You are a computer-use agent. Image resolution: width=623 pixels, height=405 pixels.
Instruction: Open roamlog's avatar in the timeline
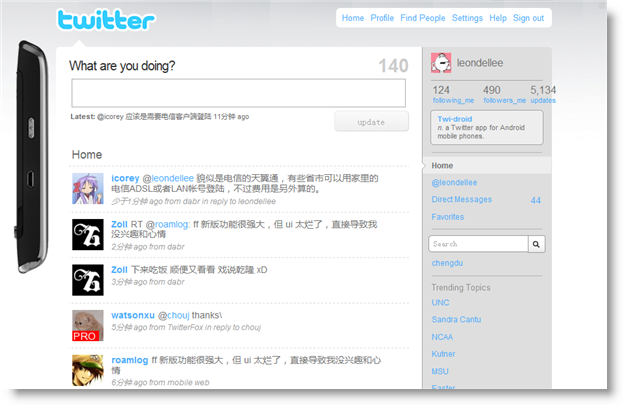[x=88, y=370]
